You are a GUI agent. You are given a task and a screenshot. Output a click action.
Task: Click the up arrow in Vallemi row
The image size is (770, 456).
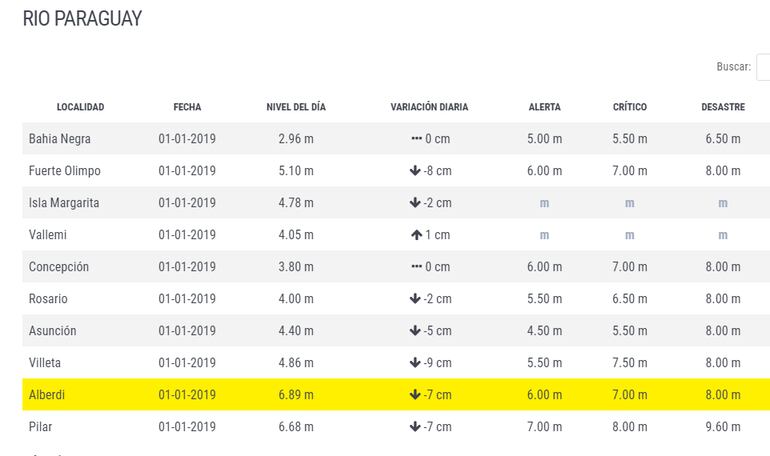415,235
